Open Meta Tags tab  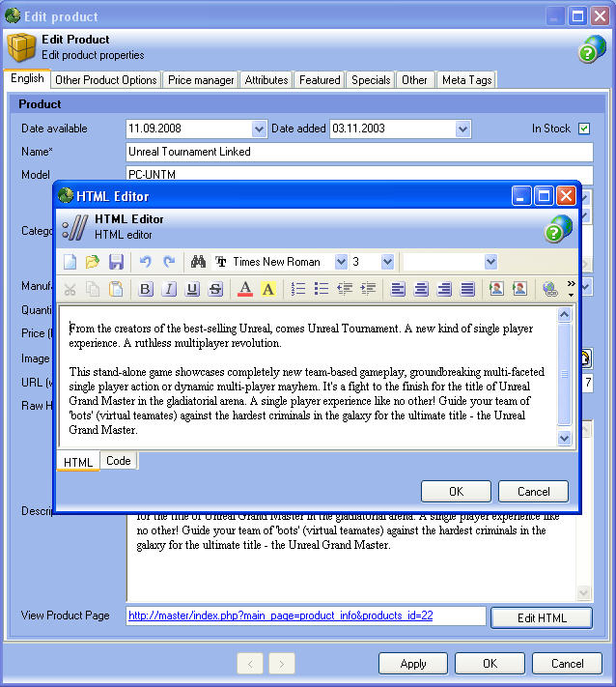click(x=466, y=80)
